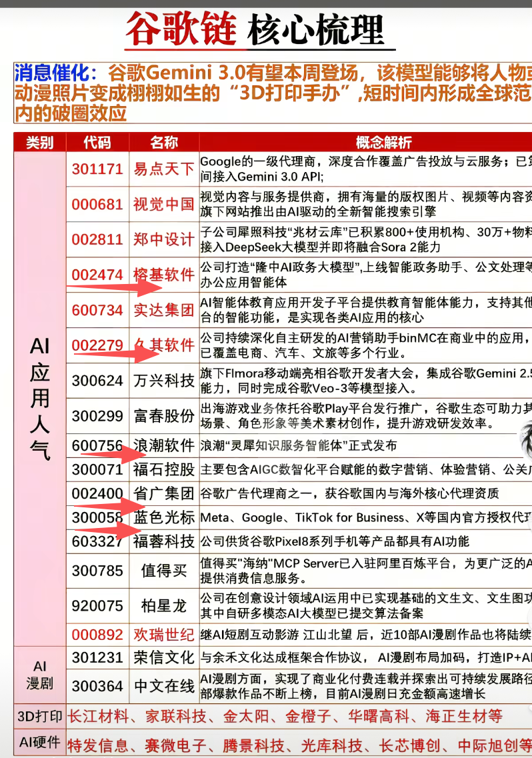Viewport: 532px width, 758px height.
Task: Click 长江材料 in the 3D打印 row
Action: click(99, 716)
